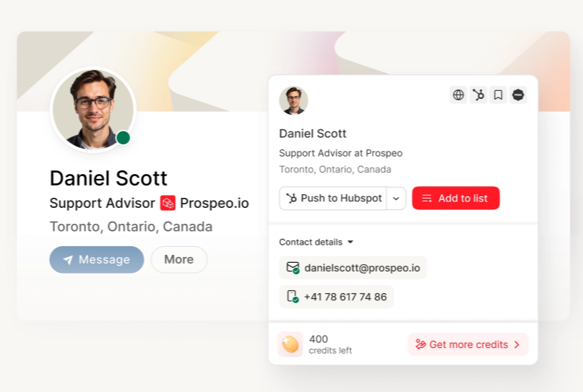Click the green online status dot
583x392 pixels.
[123, 138]
